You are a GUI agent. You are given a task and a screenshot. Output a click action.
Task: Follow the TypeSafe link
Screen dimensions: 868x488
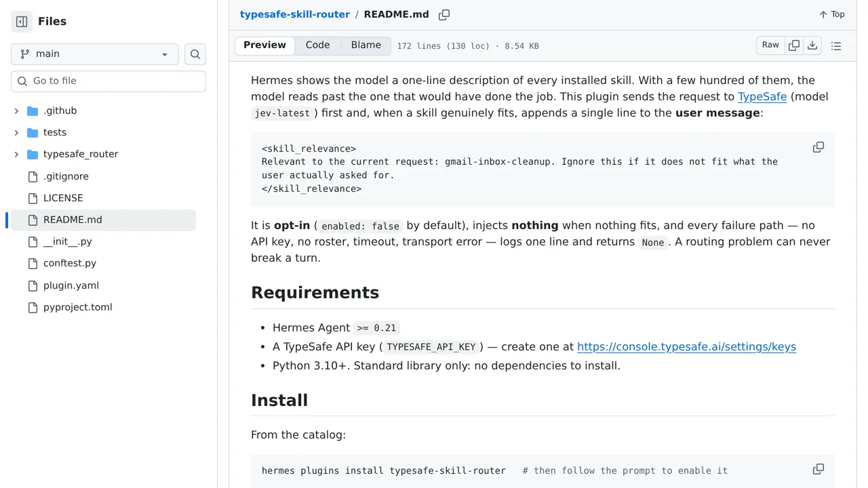(762, 96)
